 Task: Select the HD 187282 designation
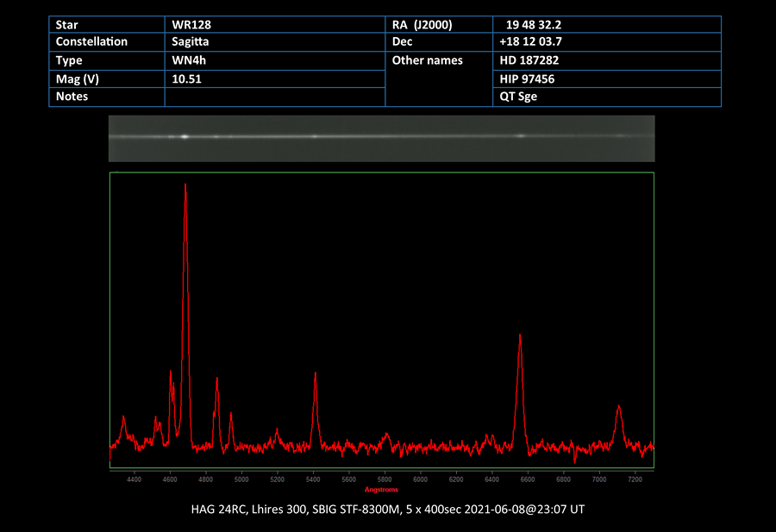click(528, 60)
